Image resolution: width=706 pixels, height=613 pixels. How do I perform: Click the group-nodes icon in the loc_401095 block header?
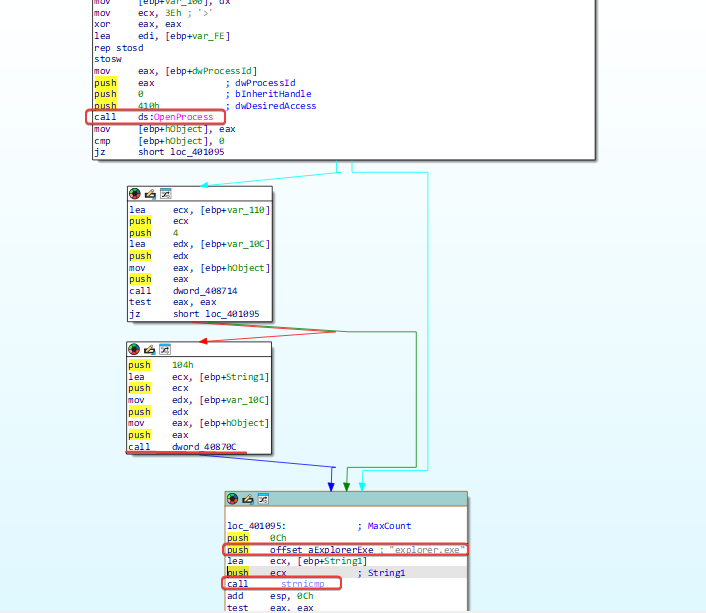[x=263, y=499]
